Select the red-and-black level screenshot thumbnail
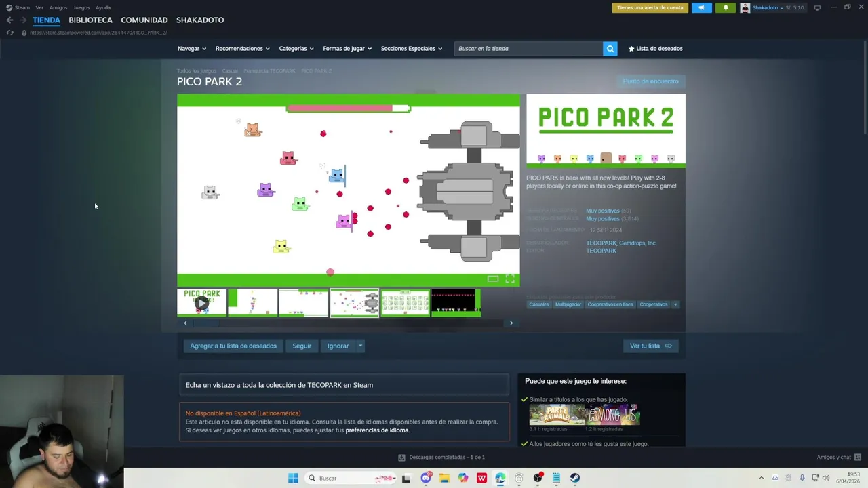This screenshot has width=868, height=488. click(x=456, y=303)
